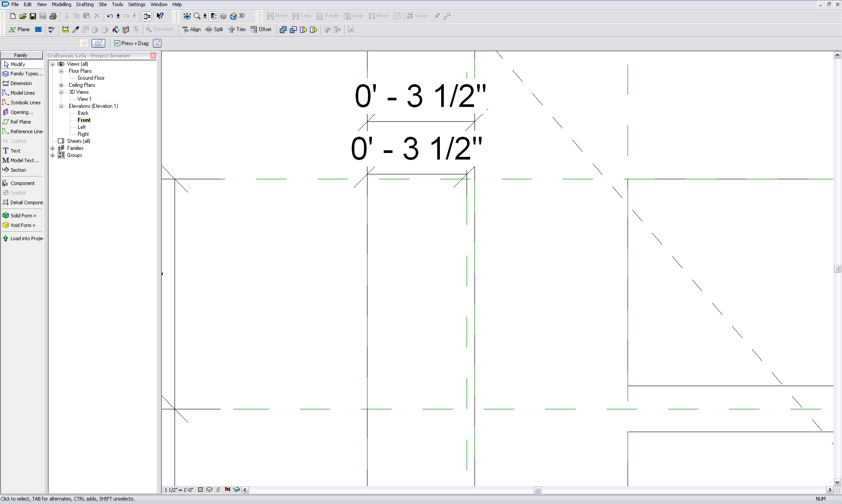Click the Tape Measure icon
Image resolution: width=842 pixels, height=504 pixels.
[65, 29]
